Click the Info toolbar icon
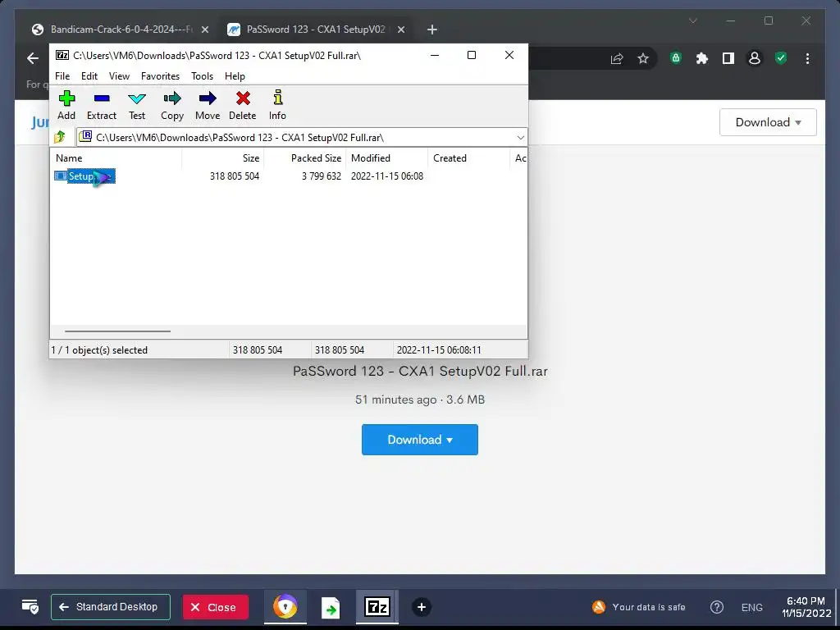The image size is (840, 630). click(x=277, y=106)
